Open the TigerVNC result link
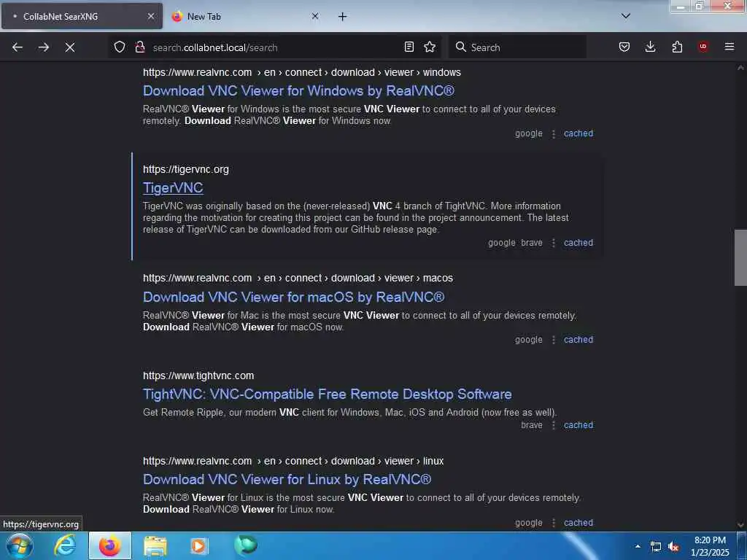The image size is (747, 560). coord(173,187)
